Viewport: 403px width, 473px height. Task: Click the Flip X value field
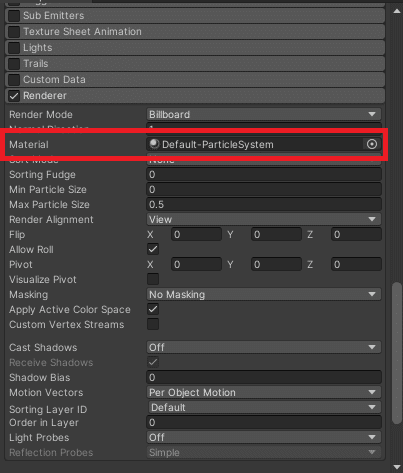point(196,234)
